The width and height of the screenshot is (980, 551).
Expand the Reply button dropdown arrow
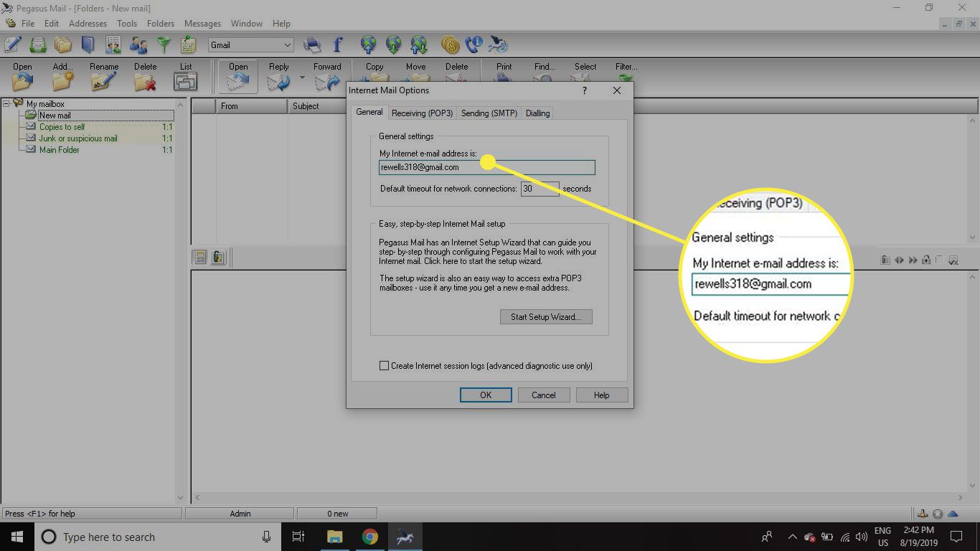tap(302, 77)
